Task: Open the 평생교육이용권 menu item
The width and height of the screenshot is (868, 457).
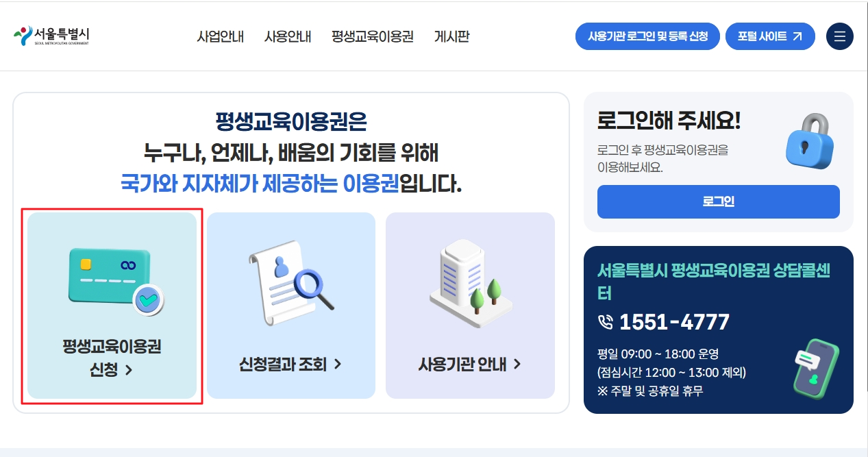Action: 373,36
